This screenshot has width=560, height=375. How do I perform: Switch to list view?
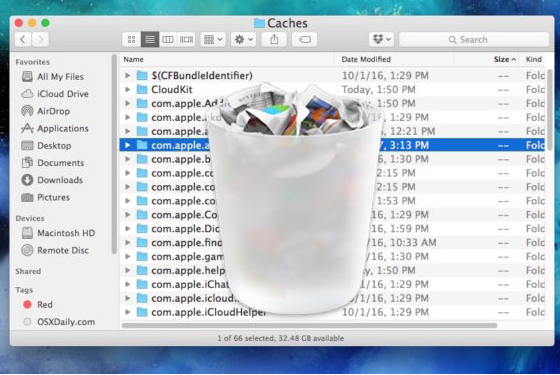point(150,39)
